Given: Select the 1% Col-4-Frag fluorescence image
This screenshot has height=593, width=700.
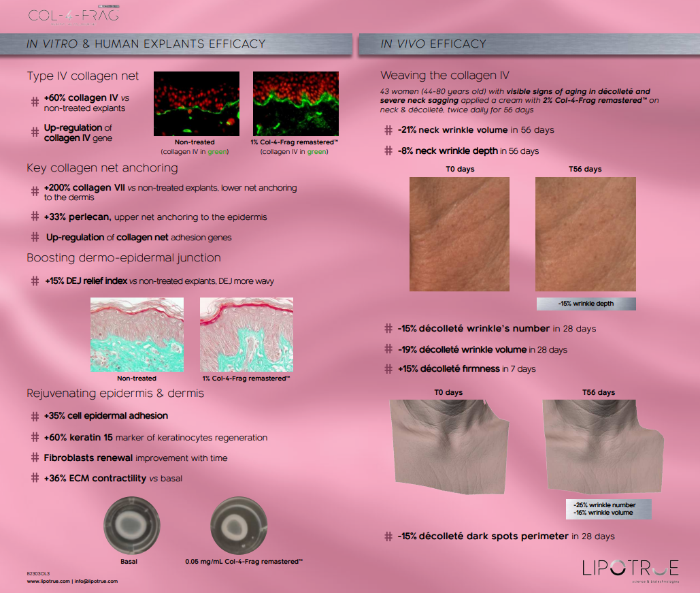Looking at the screenshot, I should click(295, 103).
